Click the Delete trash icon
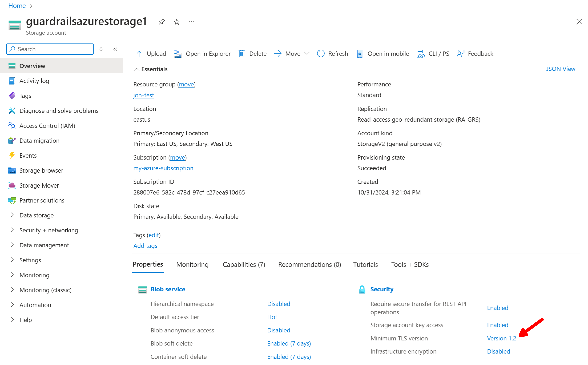 click(x=241, y=53)
